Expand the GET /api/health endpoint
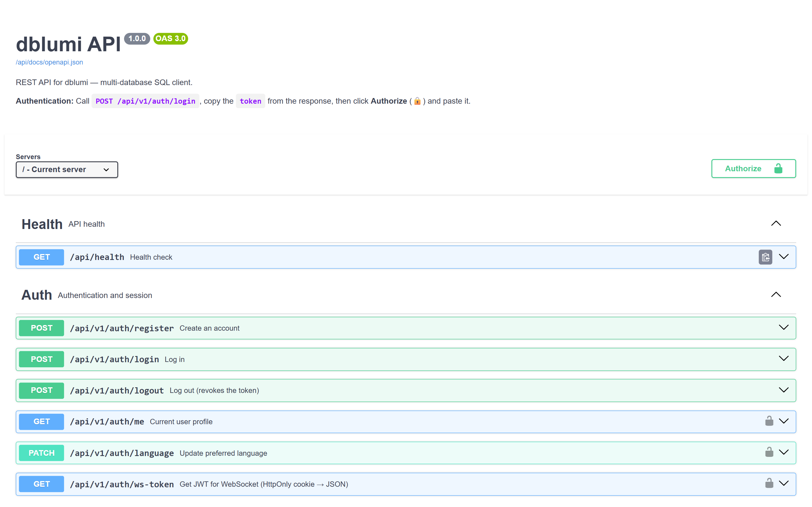 (x=784, y=257)
